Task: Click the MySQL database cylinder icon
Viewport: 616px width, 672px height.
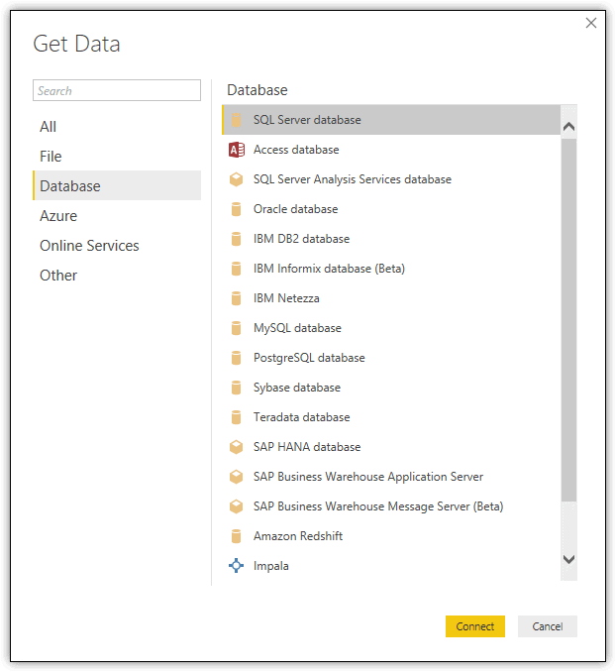Action: point(236,328)
